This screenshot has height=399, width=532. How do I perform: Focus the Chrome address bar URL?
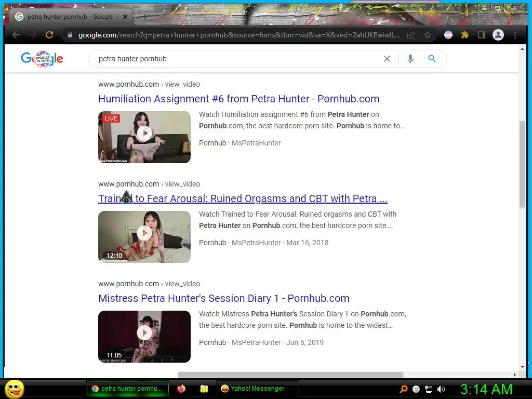coord(238,35)
